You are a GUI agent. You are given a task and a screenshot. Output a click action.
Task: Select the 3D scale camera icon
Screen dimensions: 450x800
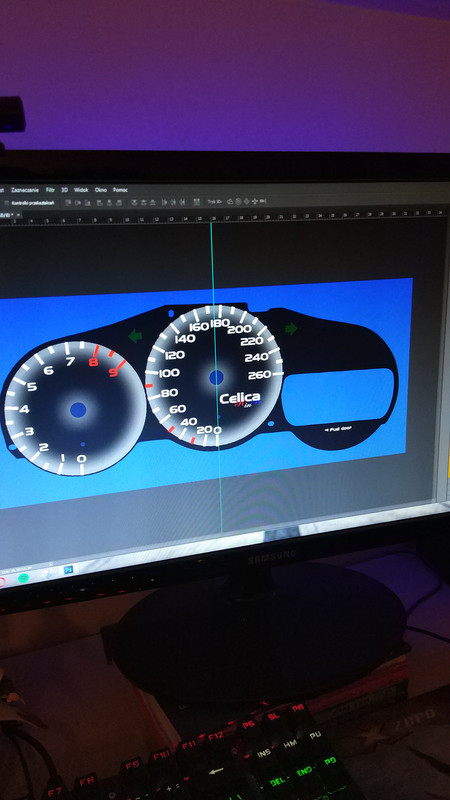coord(263,202)
